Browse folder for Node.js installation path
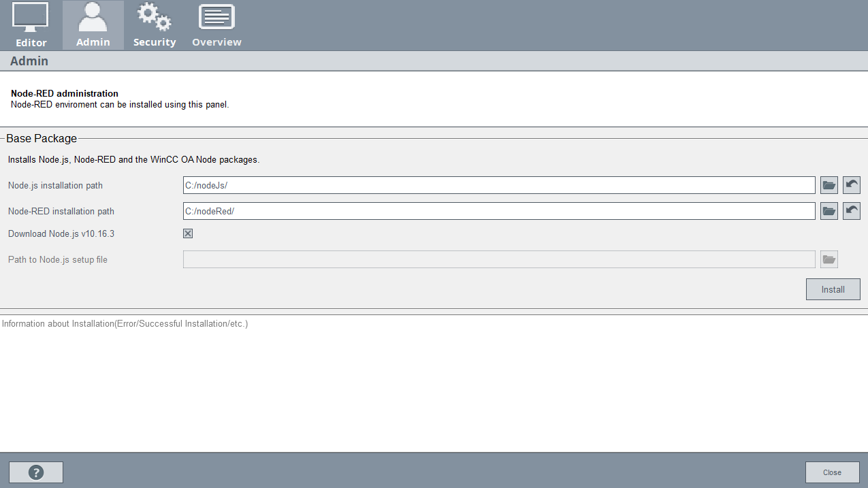Viewport: 868px width, 488px height. point(829,185)
